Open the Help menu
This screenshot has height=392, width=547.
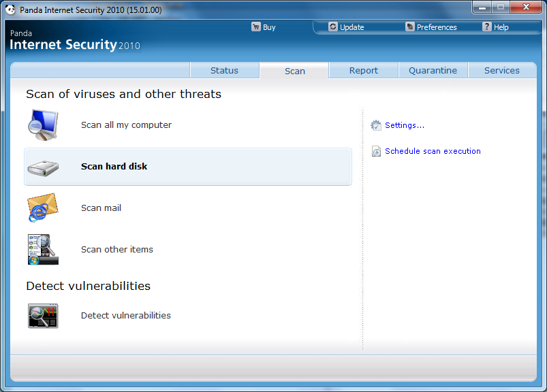coord(500,27)
